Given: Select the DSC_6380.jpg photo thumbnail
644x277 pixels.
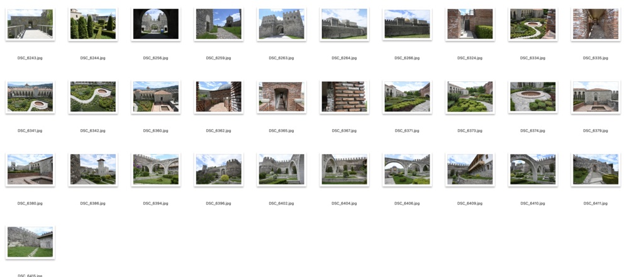Looking at the screenshot, I should 30,169.
